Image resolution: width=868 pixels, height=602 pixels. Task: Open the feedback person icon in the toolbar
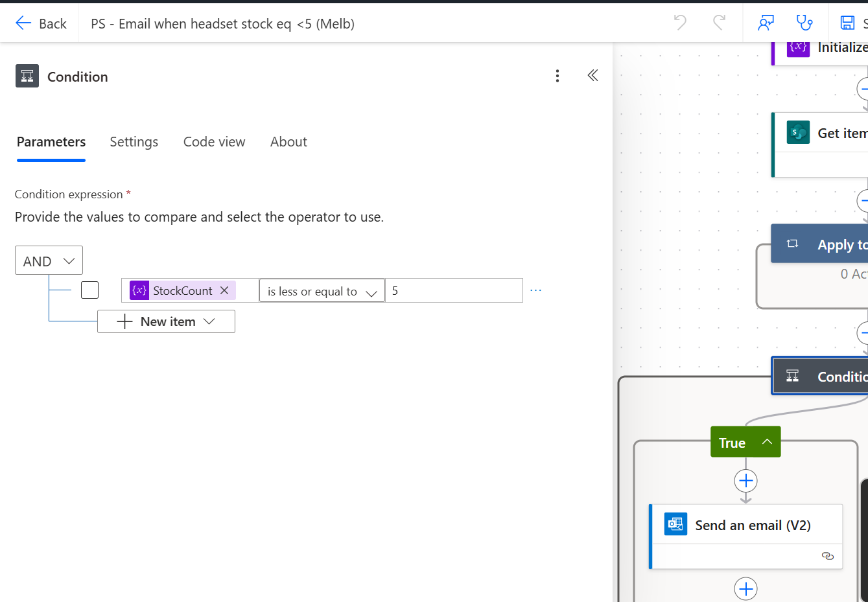pyautogui.click(x=766, y=23)
